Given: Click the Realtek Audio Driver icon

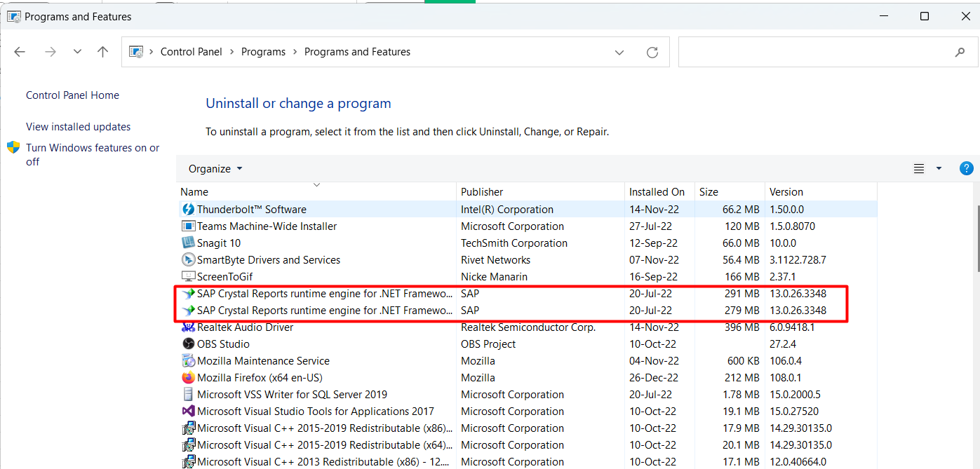Looking at the screenshot, I should [x=188, y=327].
